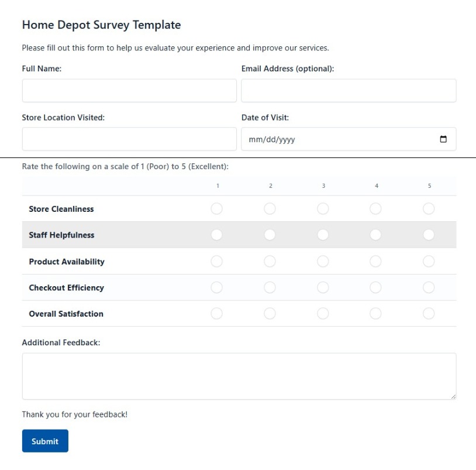Select the Store Location Visited field
The height and width of the screenshot is (470, 476).
pos(129,139)
